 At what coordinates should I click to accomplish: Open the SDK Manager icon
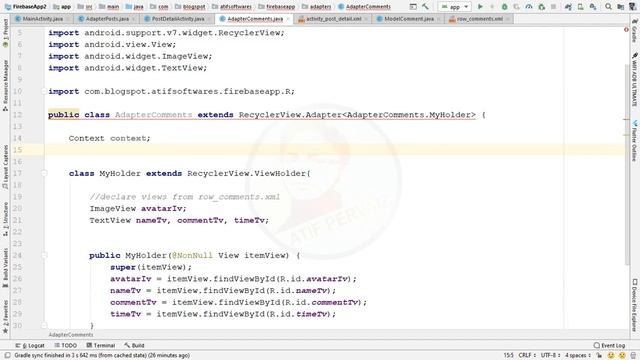pyautogui.click(x=593, y=7)
